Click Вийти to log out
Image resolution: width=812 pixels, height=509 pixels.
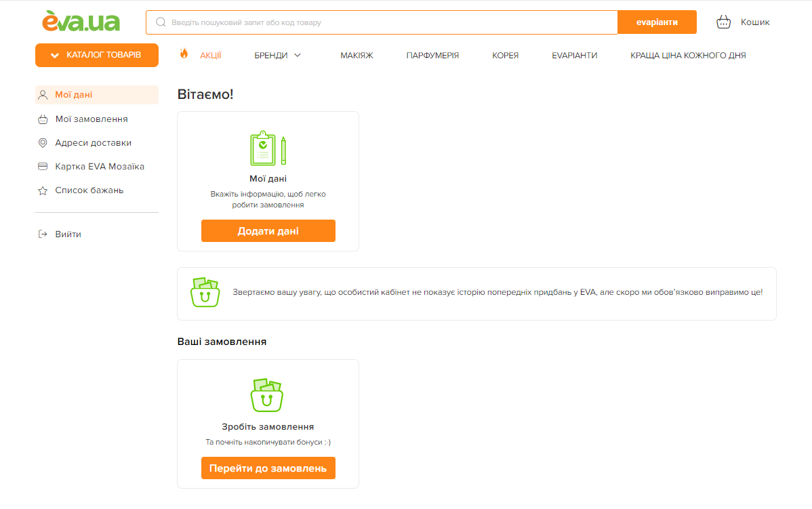pyautogui.click(x=68, y=234)
